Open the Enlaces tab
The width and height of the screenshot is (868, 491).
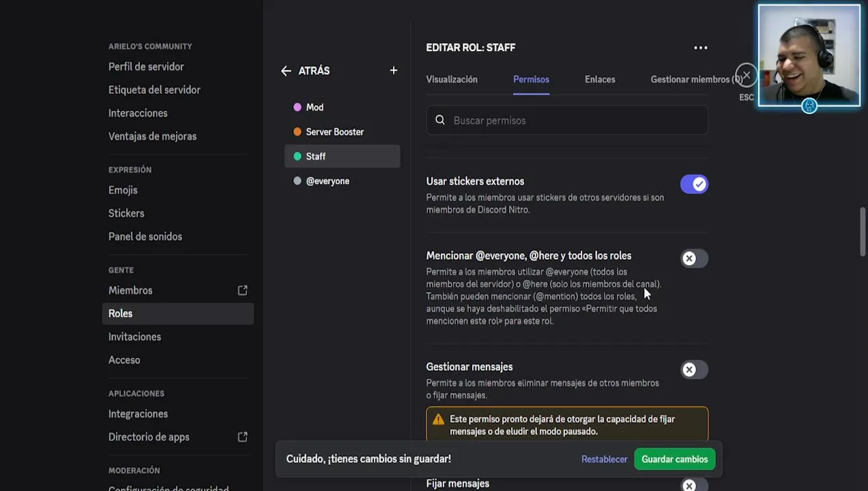click(600, 80)
